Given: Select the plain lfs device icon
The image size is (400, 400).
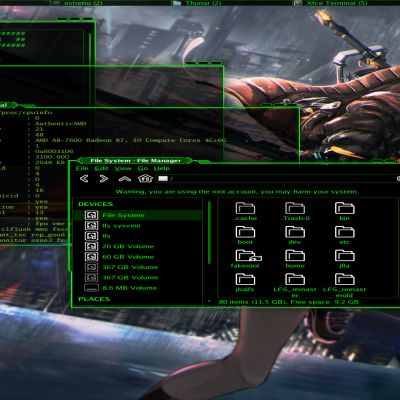Looking at the screenshot, I should pos(91,236).
